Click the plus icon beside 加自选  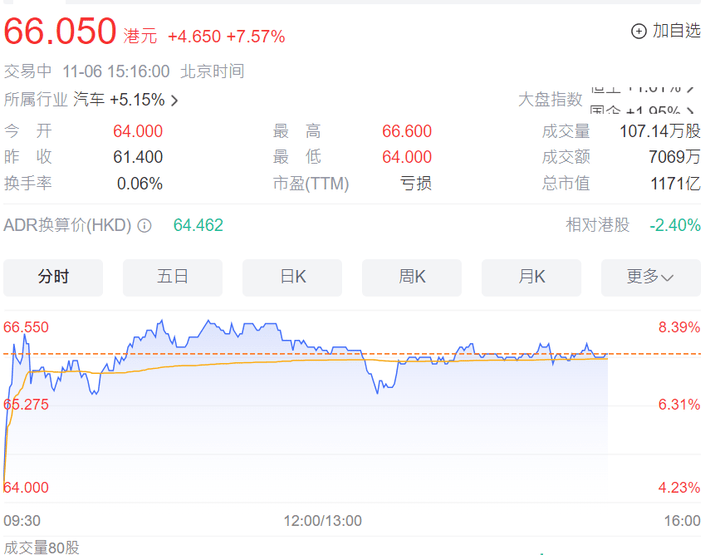coord(639,31)
